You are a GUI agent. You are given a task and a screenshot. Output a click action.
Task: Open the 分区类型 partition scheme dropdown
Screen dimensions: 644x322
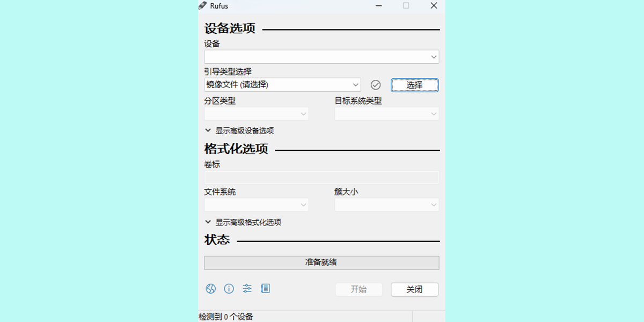click(257, 114)
